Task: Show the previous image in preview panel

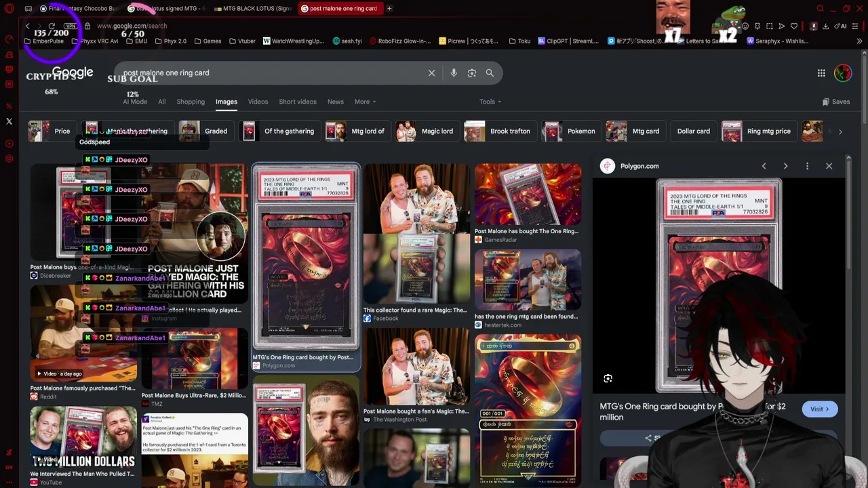Action: tap(764, 166)
